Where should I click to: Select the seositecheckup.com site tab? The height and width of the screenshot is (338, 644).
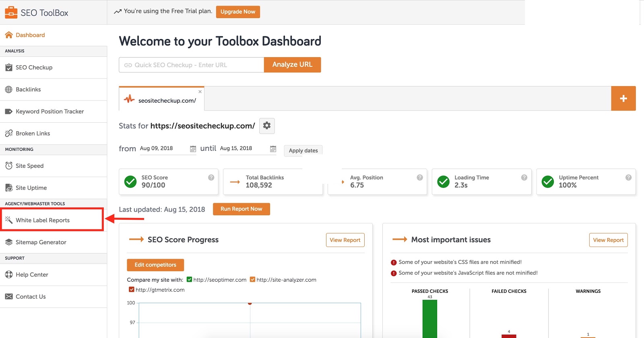[167, 101]
